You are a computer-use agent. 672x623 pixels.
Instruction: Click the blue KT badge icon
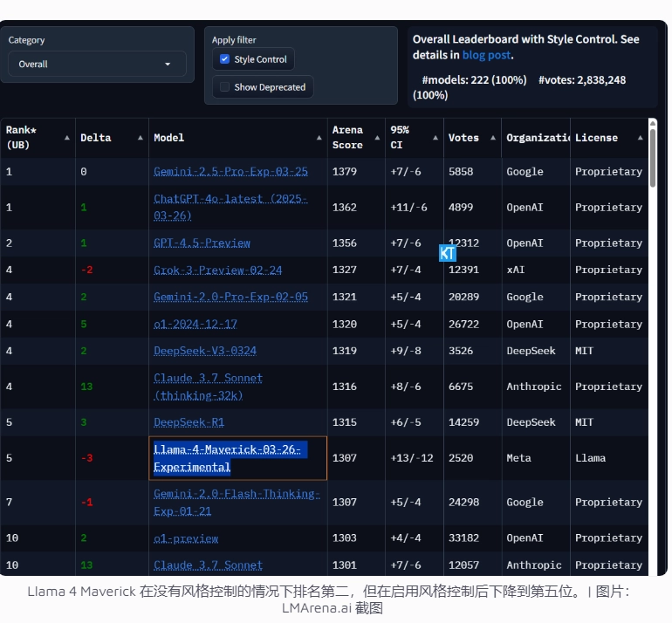tap(448, 253)
